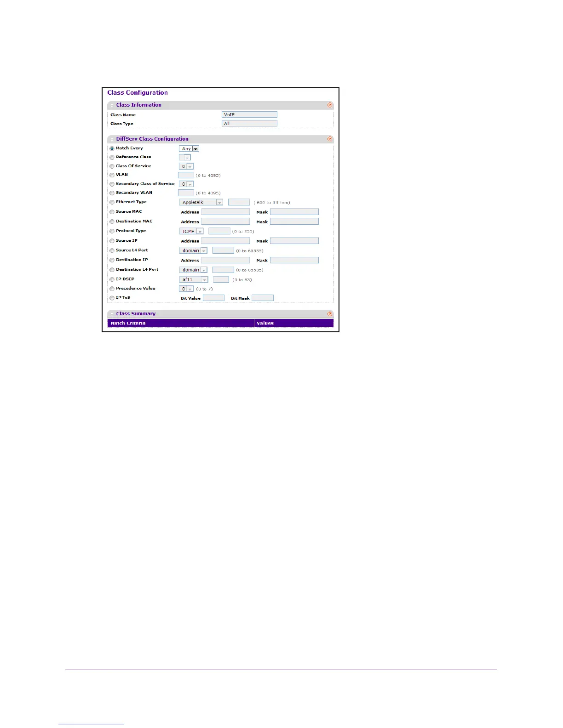Open the Match Every 'Any' dropdown
This screenshot has height=728, width=563.
coord(189,148)
